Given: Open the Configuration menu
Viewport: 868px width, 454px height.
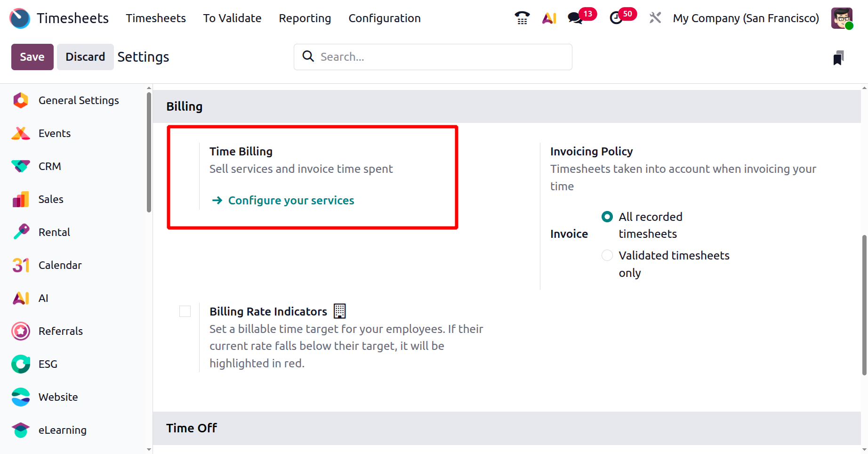Looking at the screenshot, I should pyautogui.click(x=385, y=18).
